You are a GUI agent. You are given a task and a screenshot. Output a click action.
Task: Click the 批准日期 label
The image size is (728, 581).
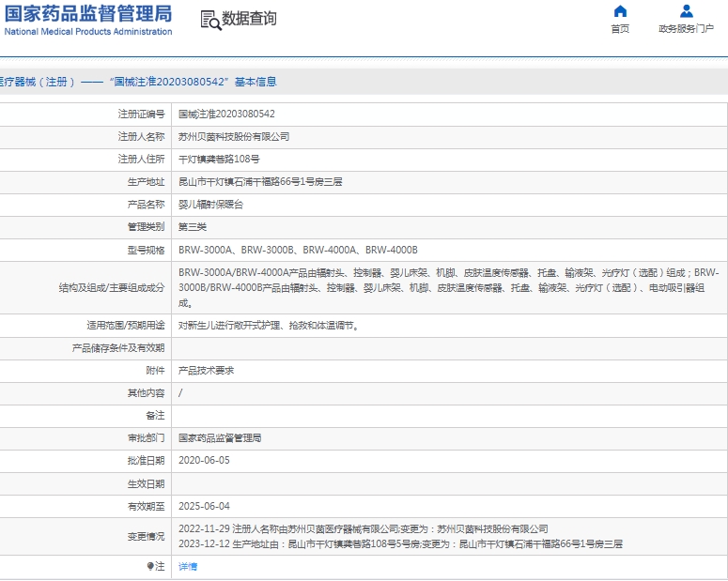pyautogui.click(x=146, y=460)
